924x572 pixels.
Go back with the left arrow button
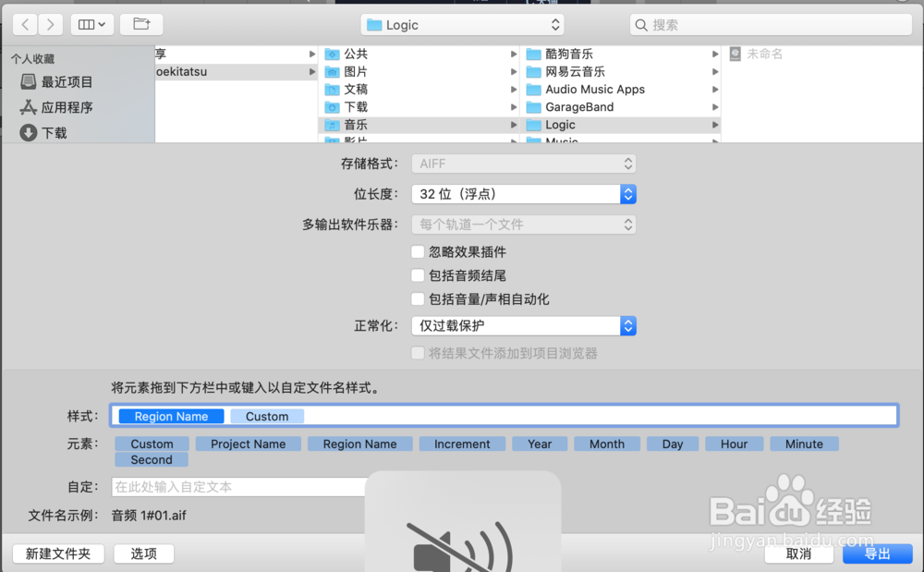(x=25, y=24)
